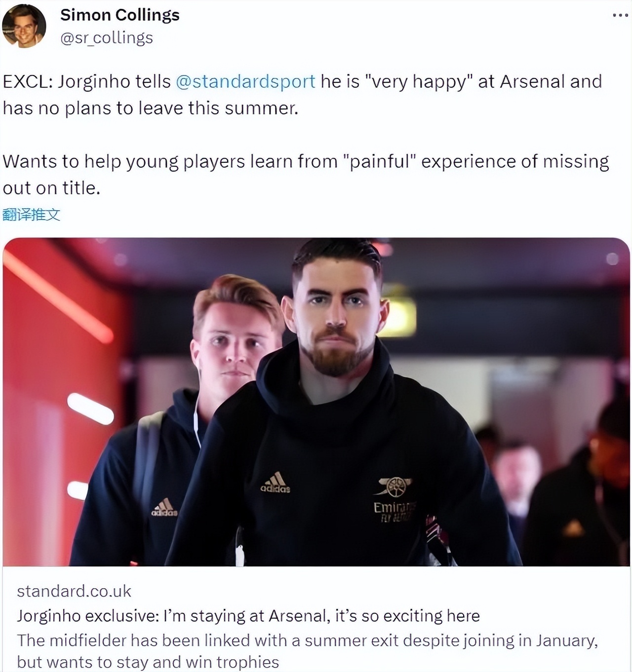Translate the tweet via 翻译推文
The image size is (632, 672).
tap(32, 215)
